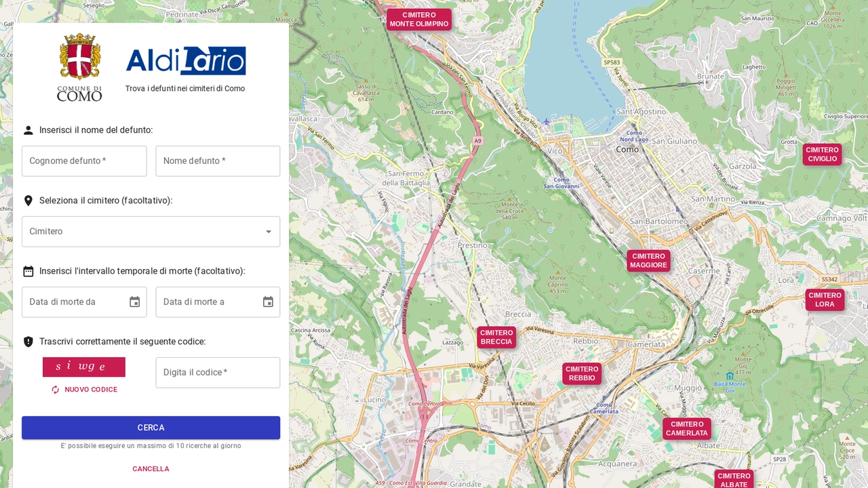Click the location pin icon beside cemetery prompt
Screen dimensions: 868x488
(28, 201)
